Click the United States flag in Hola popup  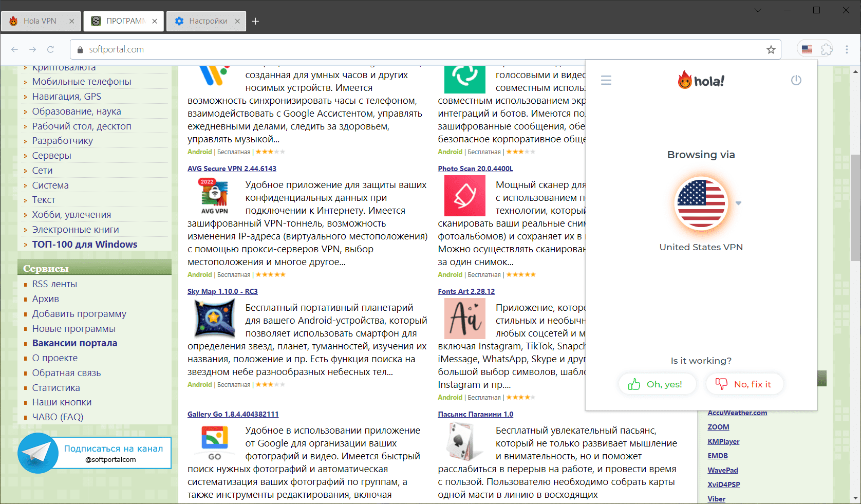point(701,203)
